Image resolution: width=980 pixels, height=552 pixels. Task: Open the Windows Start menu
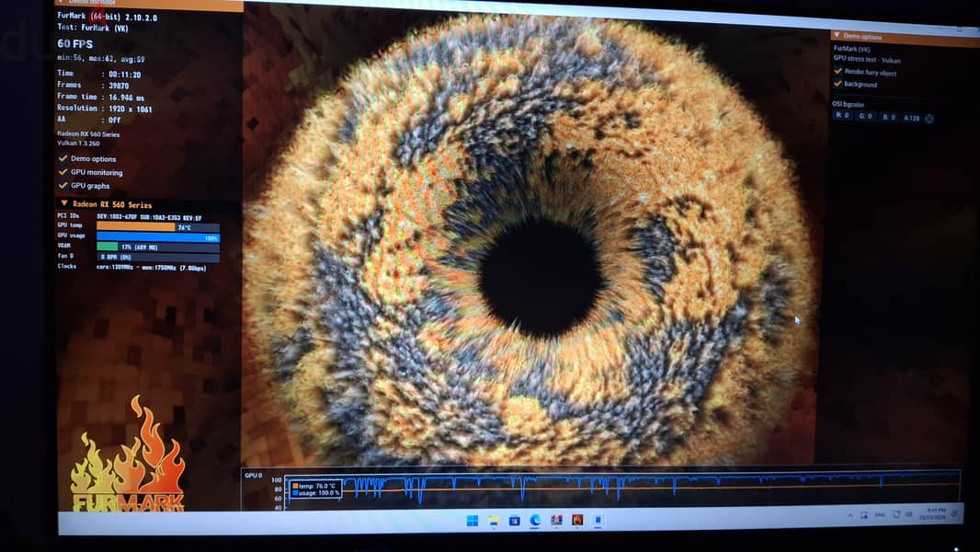(473, 521)
